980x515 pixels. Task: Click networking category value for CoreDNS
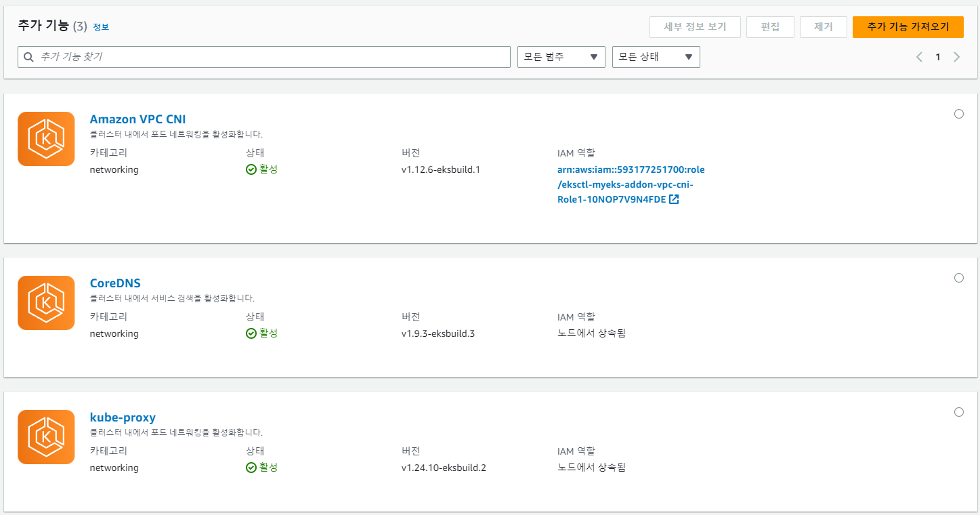point(114,333)
